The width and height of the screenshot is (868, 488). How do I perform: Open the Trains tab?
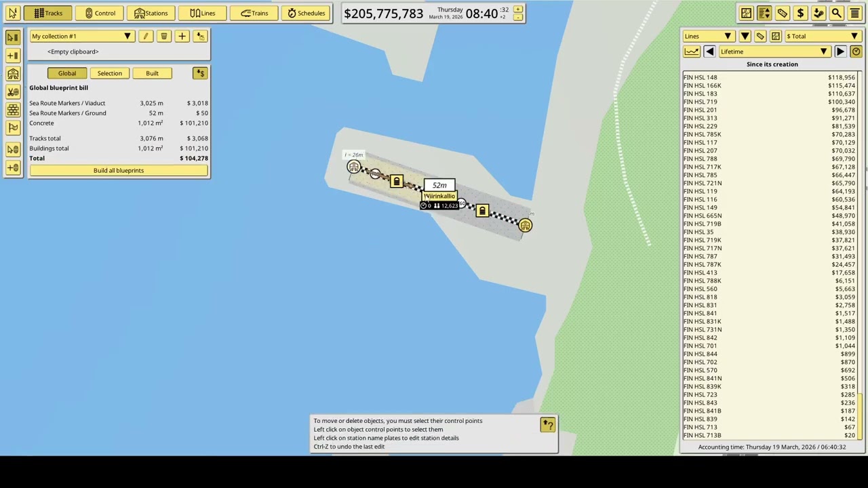point(254,13)
